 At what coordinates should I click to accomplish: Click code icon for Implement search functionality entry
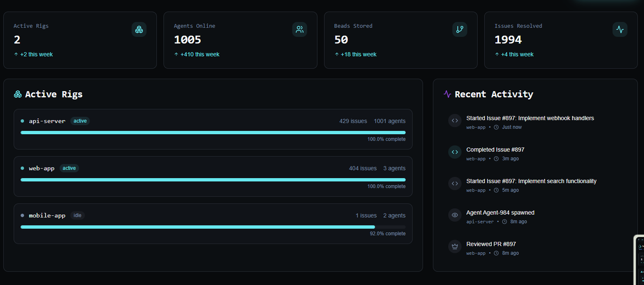coord(455,184)
